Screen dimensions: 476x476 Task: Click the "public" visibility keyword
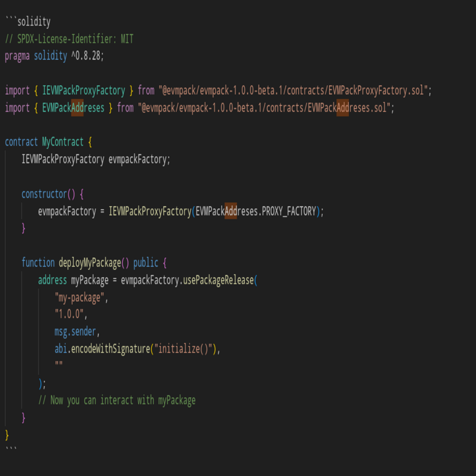pos(146,262)
